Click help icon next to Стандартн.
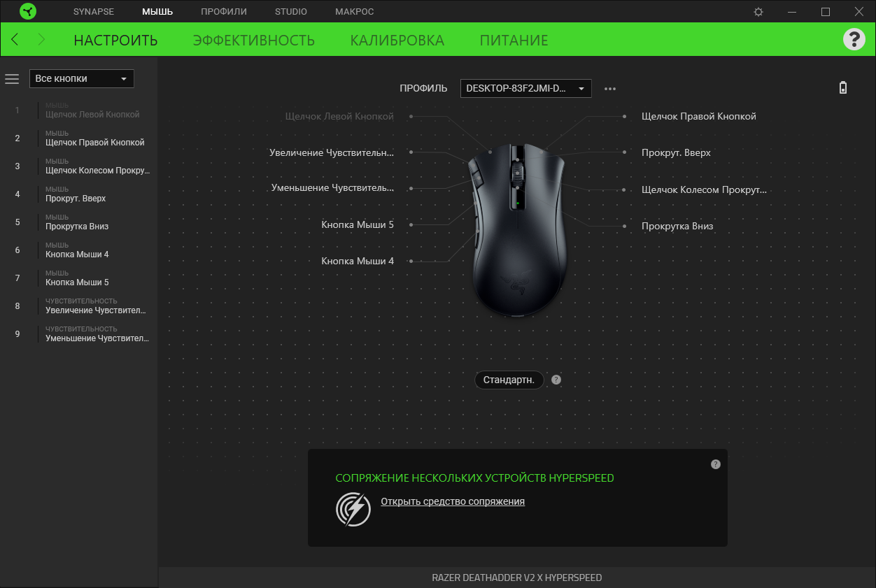Screen dimensions: 876x588 coord(556,380)
